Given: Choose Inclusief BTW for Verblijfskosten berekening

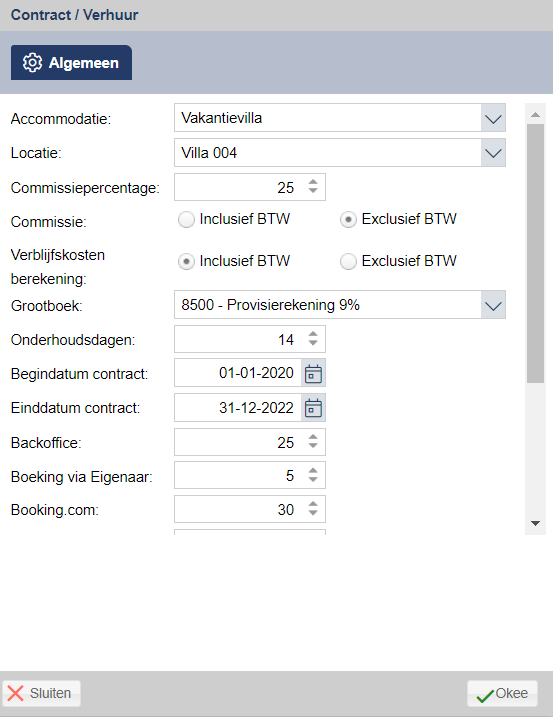Looking at the screenshot, I should point(186,262).
